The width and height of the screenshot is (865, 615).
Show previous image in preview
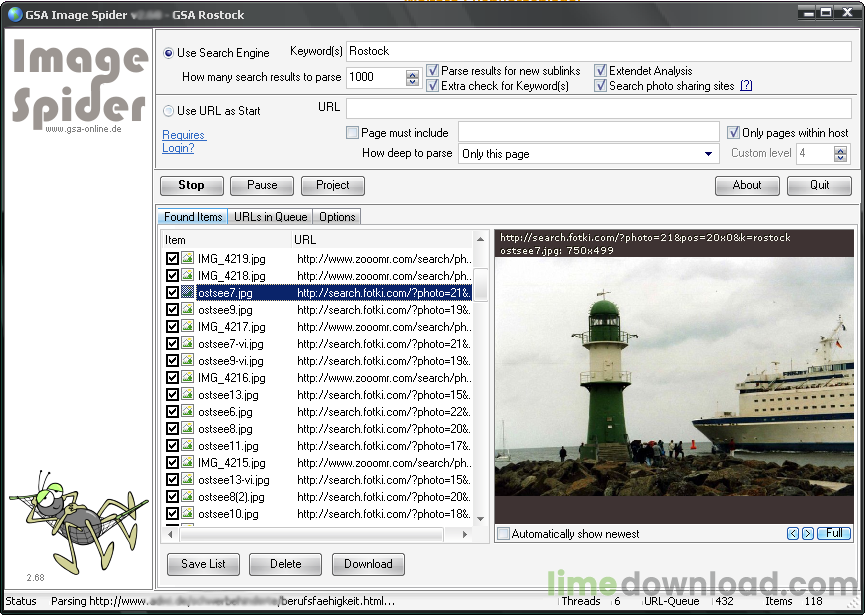pos(793,534)
